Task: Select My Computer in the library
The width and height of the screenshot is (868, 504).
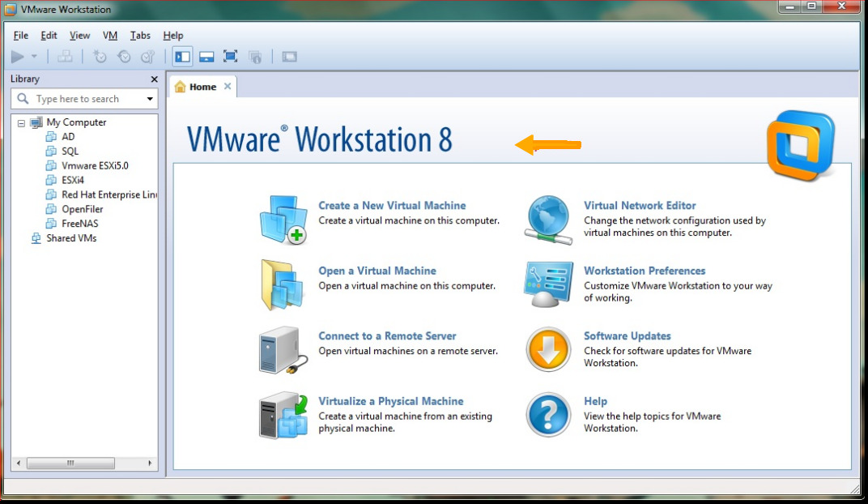Action: pos(76,122)
